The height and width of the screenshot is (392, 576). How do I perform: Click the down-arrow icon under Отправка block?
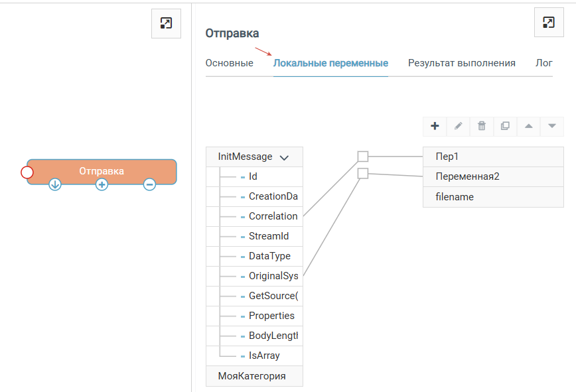click(55, 184)
